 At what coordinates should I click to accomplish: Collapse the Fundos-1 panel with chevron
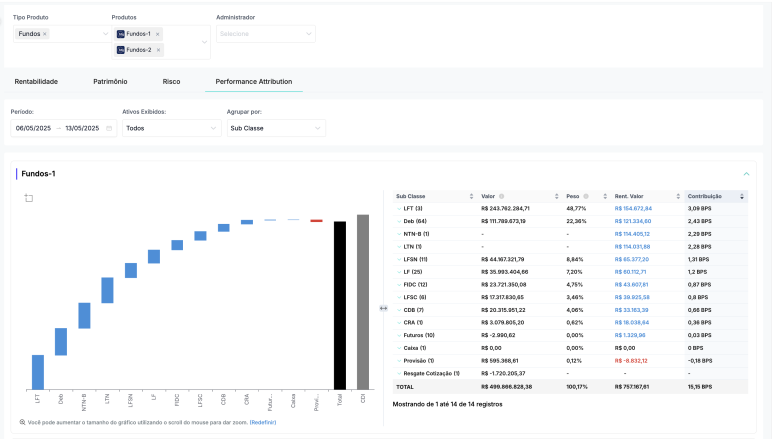click(x=746, y=174)
